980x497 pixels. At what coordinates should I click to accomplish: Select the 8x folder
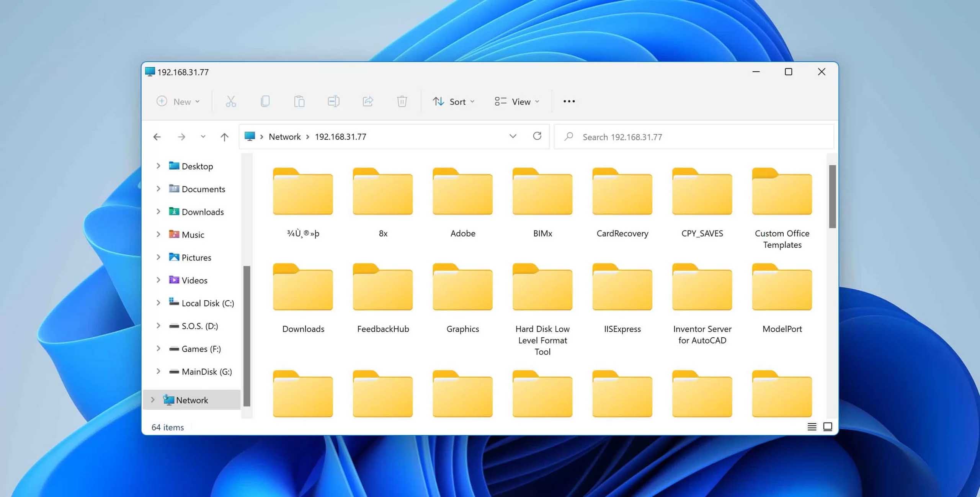(383, 203)
